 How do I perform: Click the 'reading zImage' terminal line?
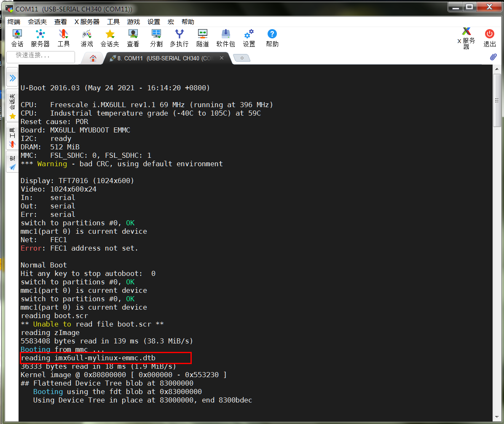click(50, 332)
